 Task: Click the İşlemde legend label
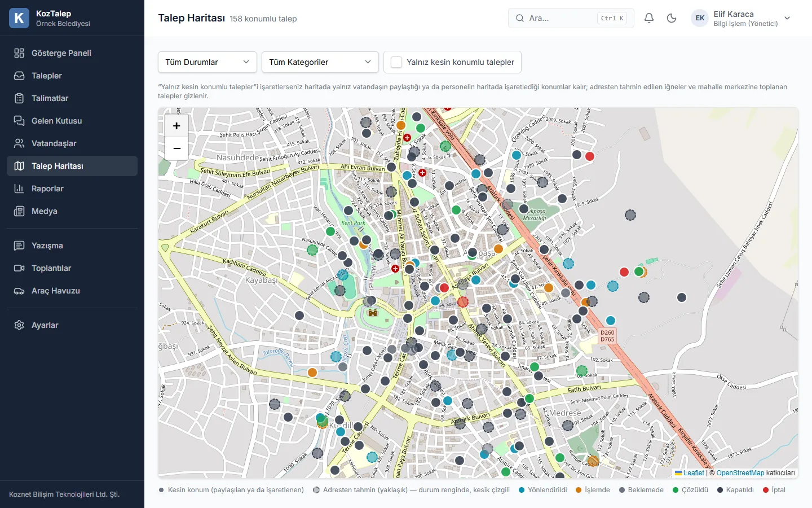(597, 490)
